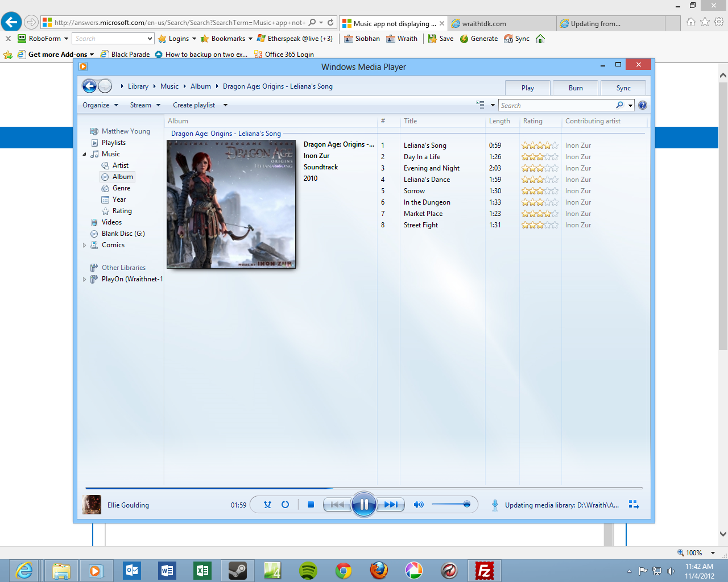Viewport: 728px width, 582px height.
Task: Click the playback seek bar
Action: pyautogui.click(x=364, y=488)
